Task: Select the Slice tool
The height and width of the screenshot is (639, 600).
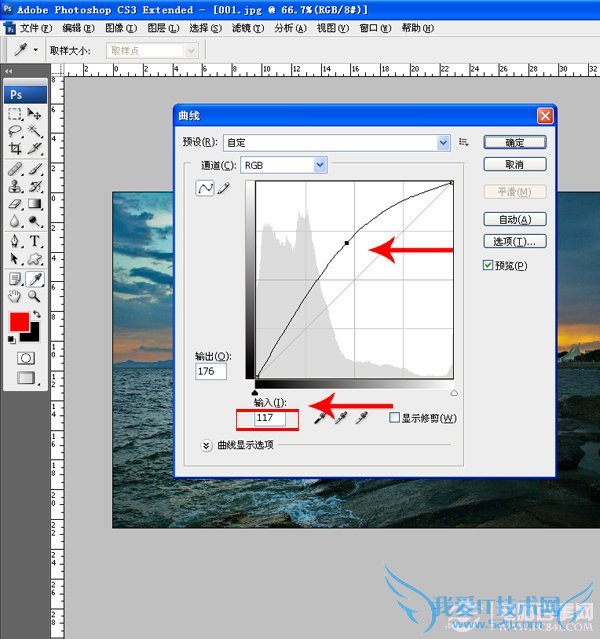Action: point(34,149)
